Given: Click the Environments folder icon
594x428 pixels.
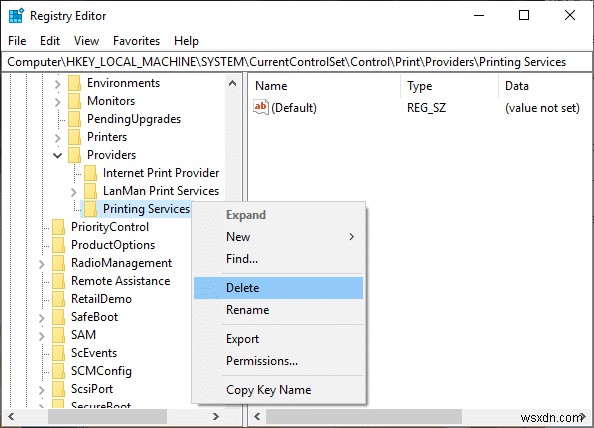Looking at the screenshot, I should pos(74,83).
